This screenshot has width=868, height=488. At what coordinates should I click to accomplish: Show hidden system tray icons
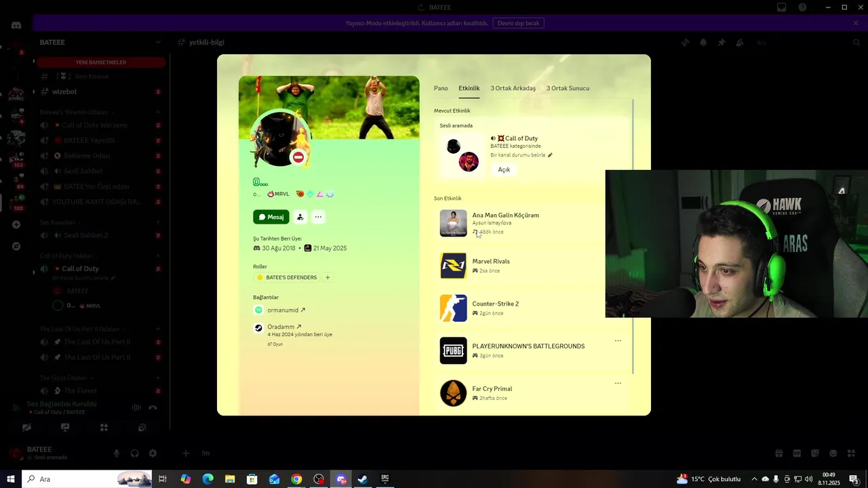(754, 479)
